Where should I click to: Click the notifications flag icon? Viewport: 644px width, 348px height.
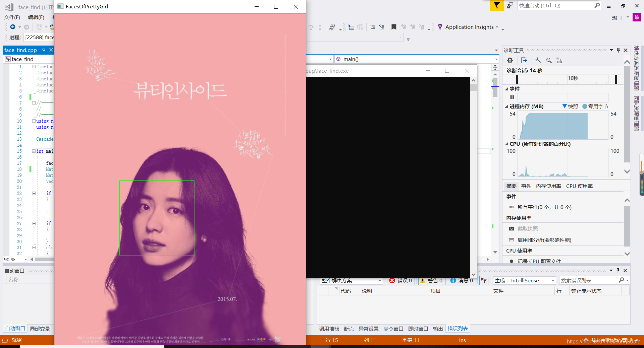[x=497, y=5]
